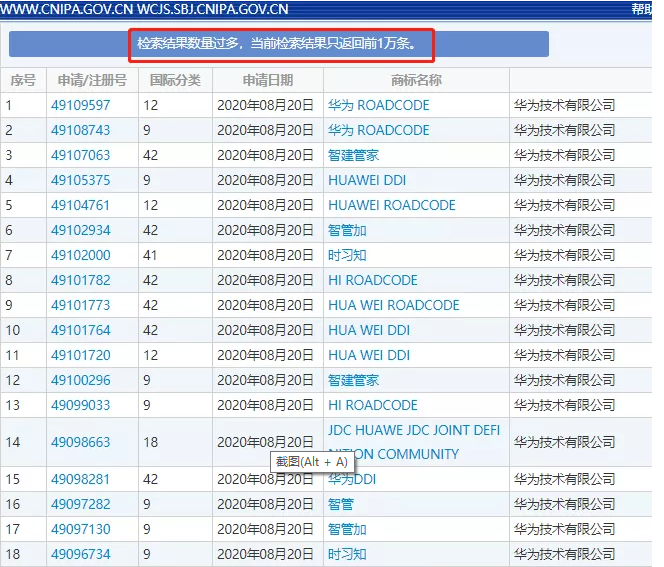Image resolution: width=664 pixels, height=567 pixels.
Task: Open application number 49101773
Action: point(80,305)
